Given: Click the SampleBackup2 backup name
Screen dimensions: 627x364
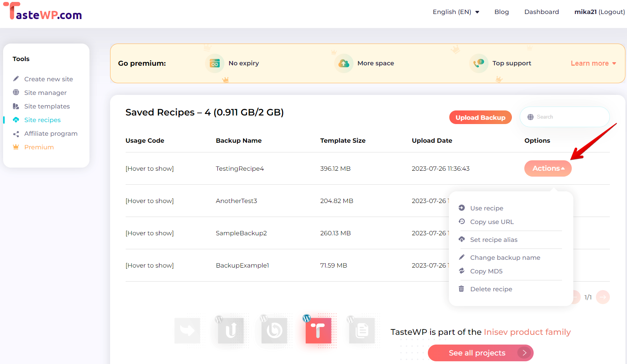Looking at the screenshot, I should pyautogui.click(x=241, y=233).
